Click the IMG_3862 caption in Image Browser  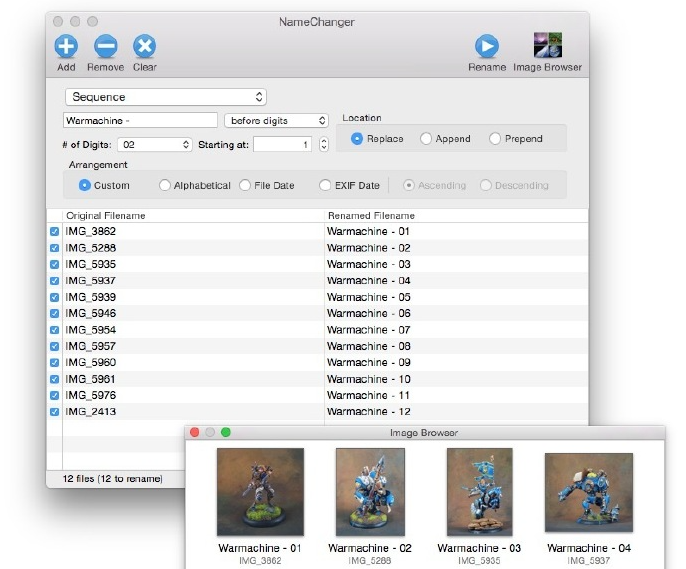click(260, 561)
